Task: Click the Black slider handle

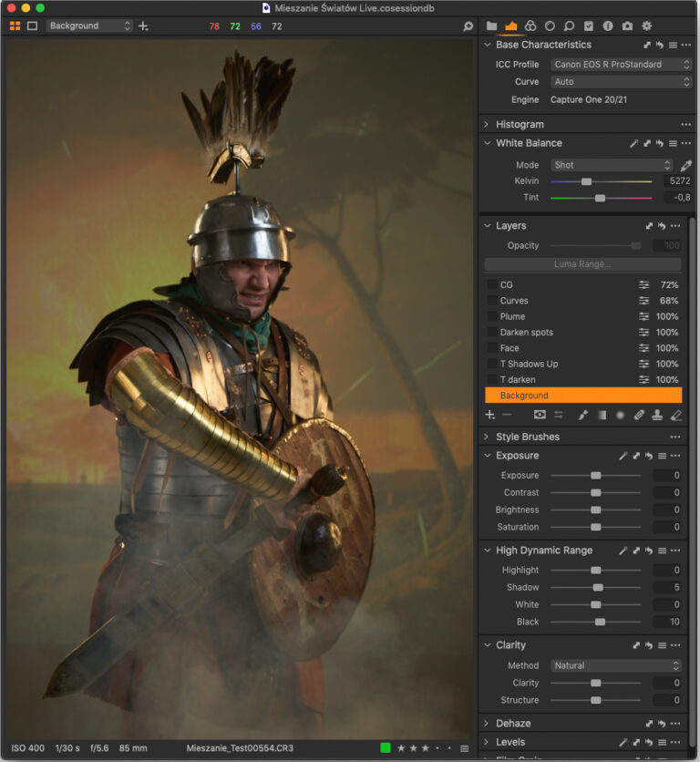Action: pyautogui.click(x=600, y=622)
